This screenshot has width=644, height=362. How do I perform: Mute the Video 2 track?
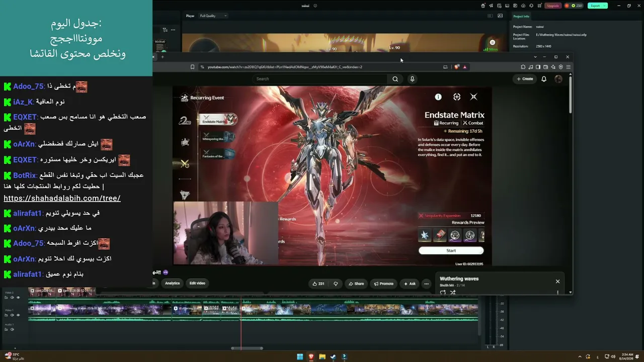pyautogui.click(x=12, y=298)
